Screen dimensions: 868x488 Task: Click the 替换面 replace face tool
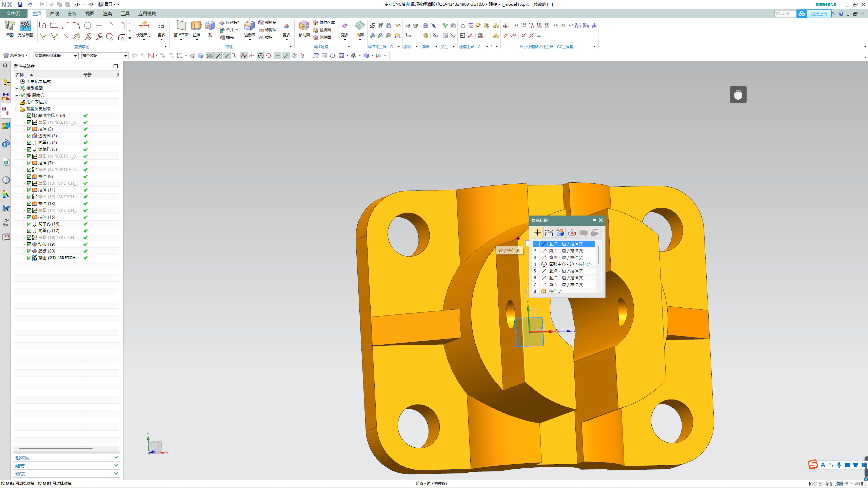[x=322, y=30]
